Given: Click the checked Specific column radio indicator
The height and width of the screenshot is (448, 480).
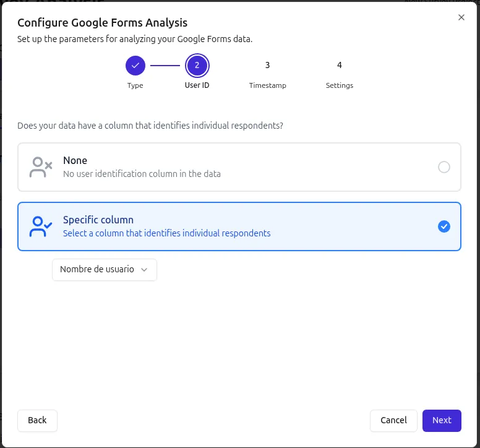Looking at the screenshot, I should (x=444, y=226).
